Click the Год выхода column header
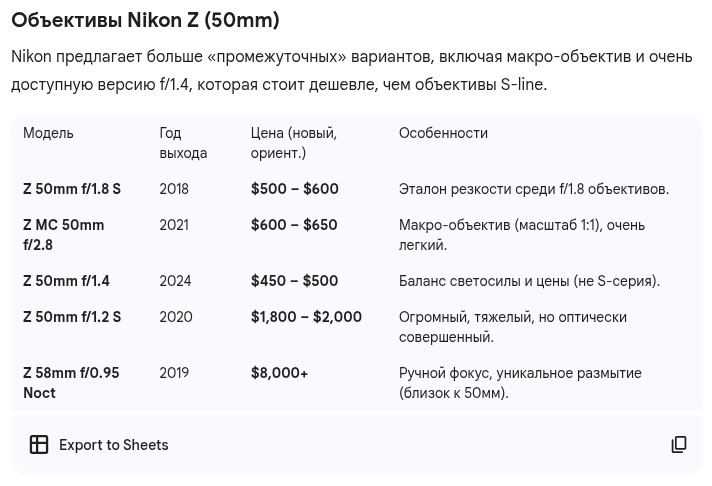The image size is (712, 486). tap(183, 143)
